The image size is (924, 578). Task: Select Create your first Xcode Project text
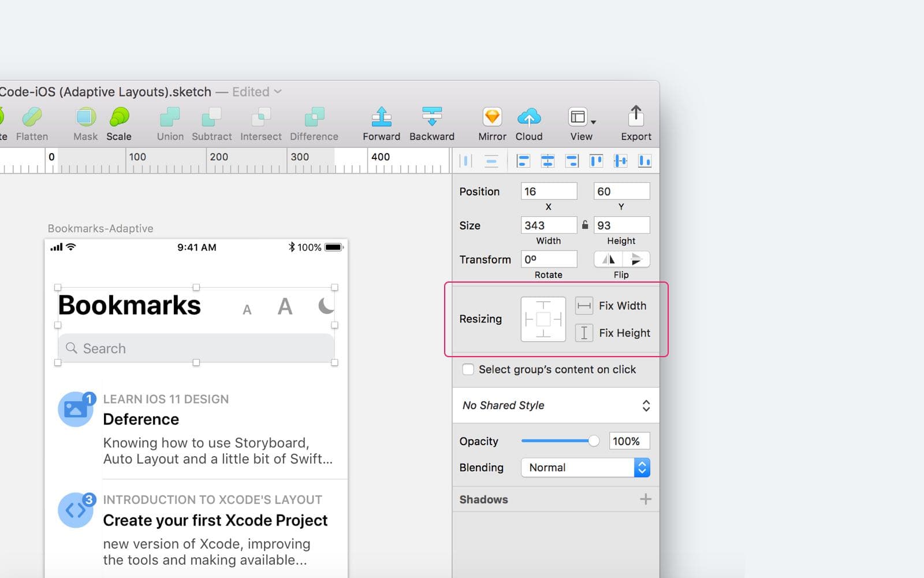pos(215,520)
